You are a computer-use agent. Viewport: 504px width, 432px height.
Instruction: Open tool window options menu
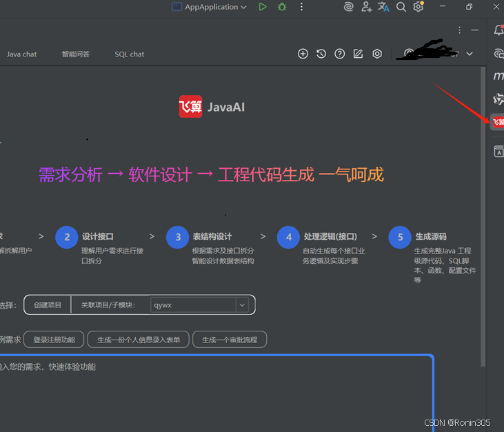(459, 30)
